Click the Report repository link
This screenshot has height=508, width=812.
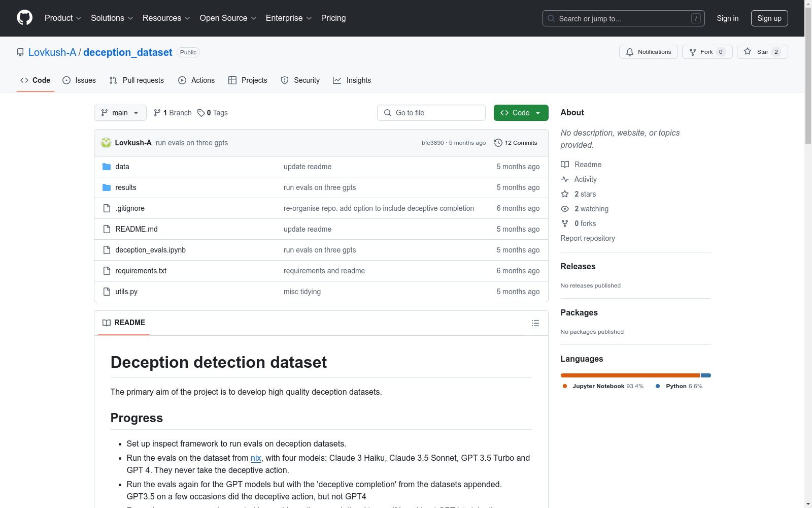[x=588, y=238]
